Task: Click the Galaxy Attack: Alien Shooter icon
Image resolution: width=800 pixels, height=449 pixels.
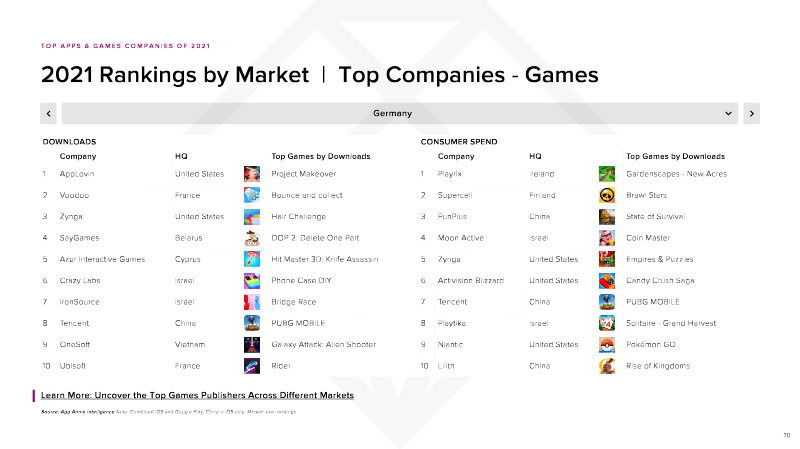Action: (252, 345)
